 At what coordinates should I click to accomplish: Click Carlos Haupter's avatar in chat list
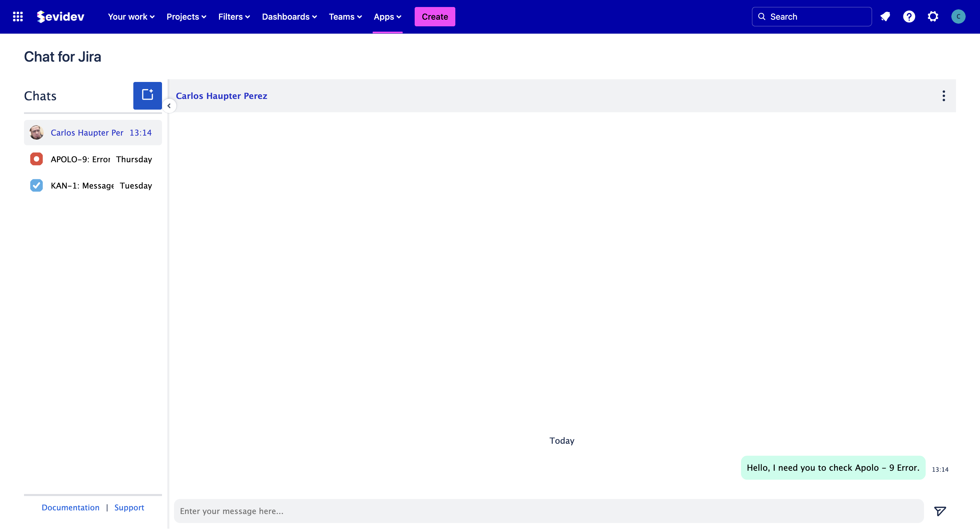37,133
